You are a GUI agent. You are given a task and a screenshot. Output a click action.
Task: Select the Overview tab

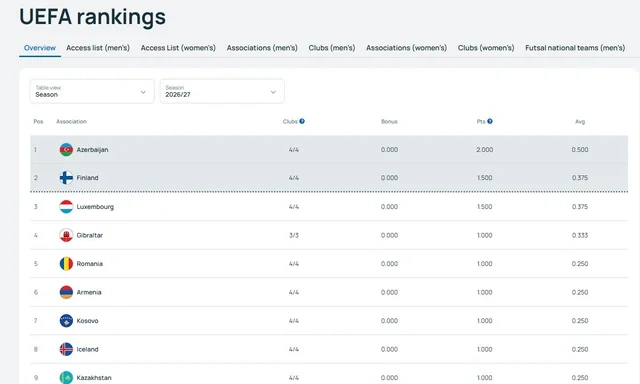40,48
